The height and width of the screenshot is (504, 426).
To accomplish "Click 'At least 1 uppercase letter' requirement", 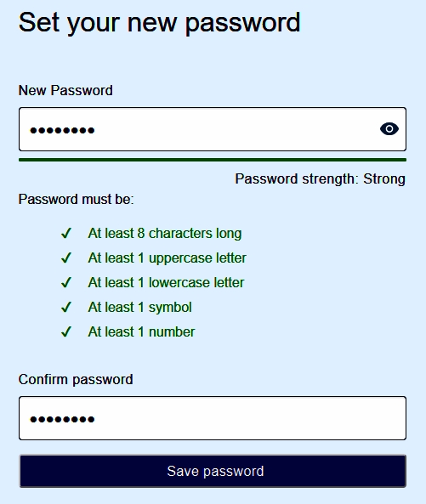I will [168, 258].
